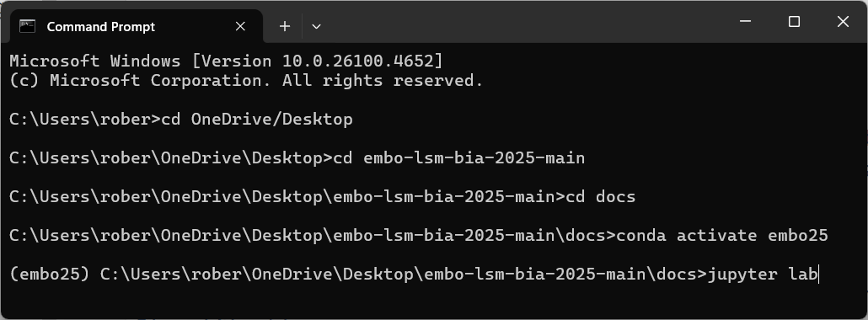Expand the new tab profiles dropdown chevron
Image resolution: width=868 pixels, height=320 pixels.
click(316, 26)
